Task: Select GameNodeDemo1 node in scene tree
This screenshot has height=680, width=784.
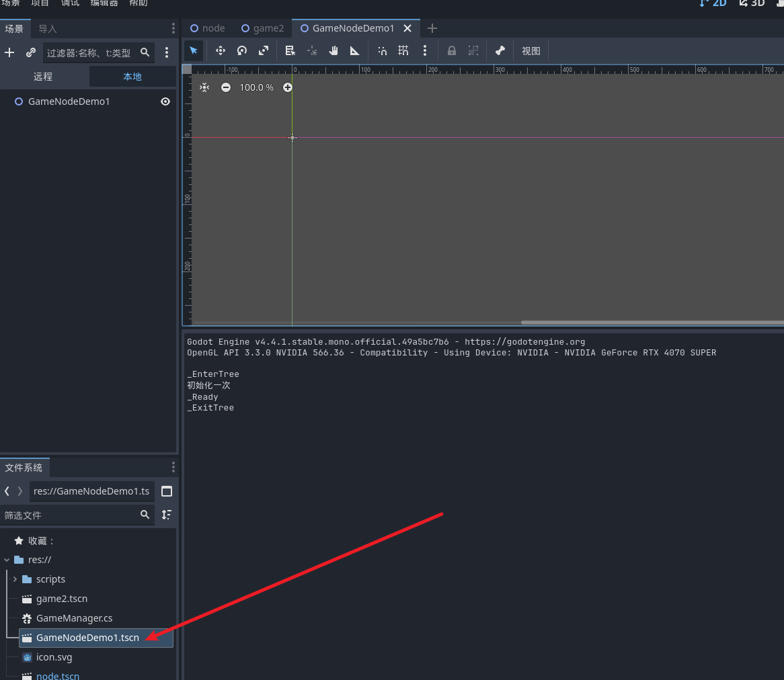Action: coord(69,101)
